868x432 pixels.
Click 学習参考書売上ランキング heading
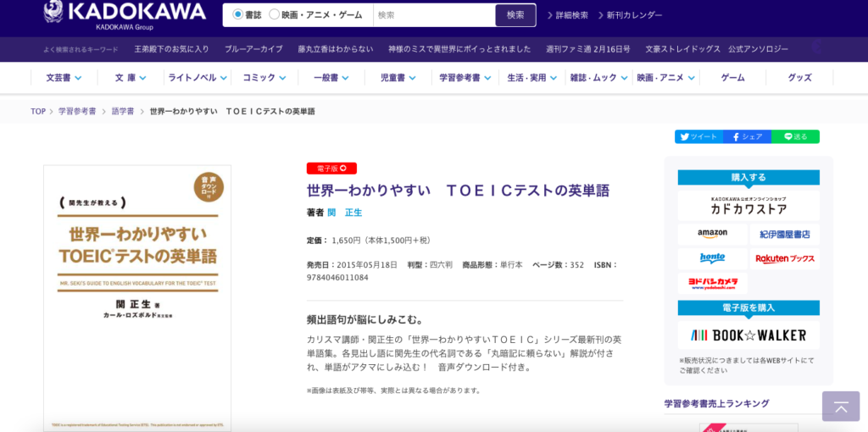coord(716,403)
